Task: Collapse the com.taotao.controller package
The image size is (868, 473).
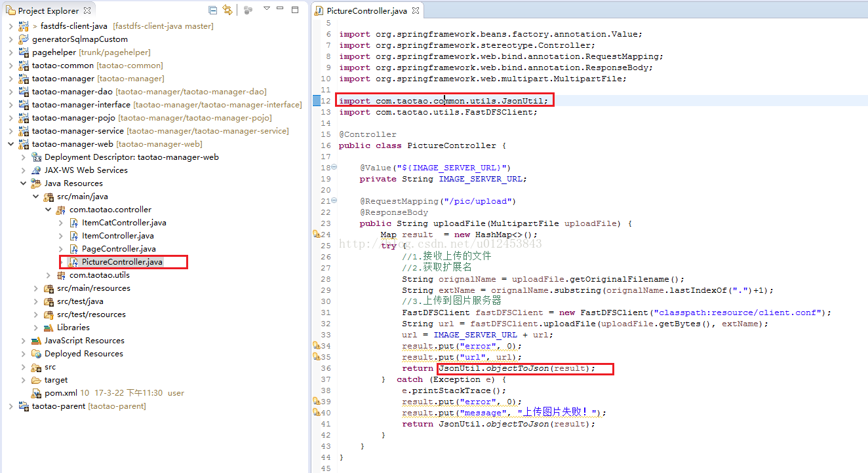Action: tap(49, 210)
